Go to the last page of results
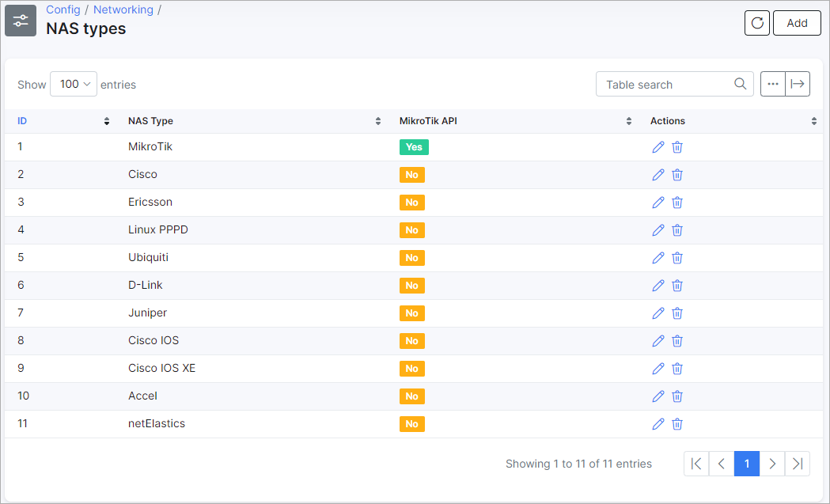The image size is (830, 504). click(798, 464)
